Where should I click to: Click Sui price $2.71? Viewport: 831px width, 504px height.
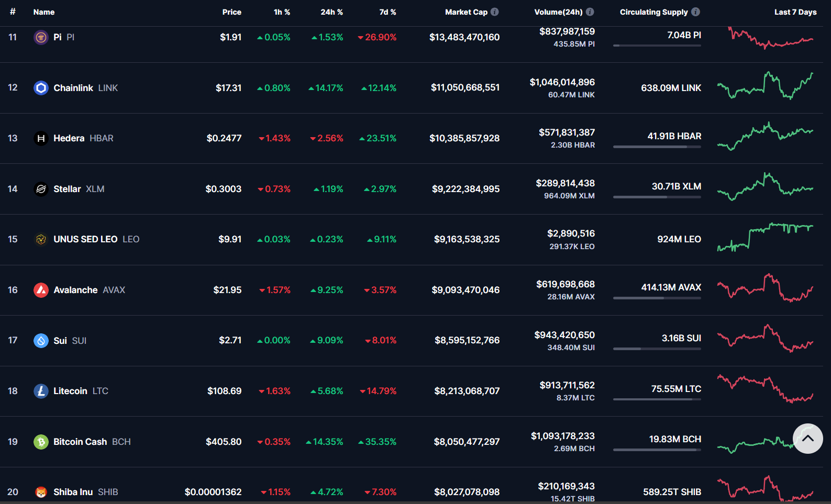click(x=230, y=340)
